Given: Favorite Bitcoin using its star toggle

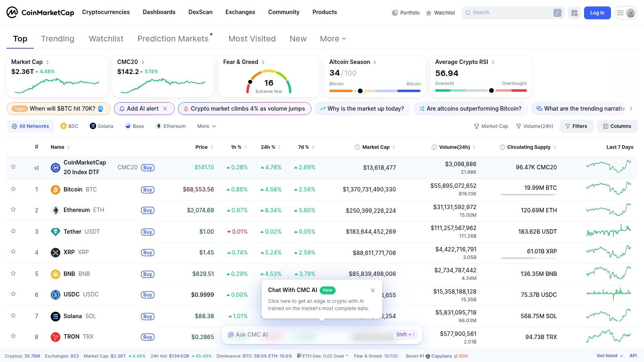Looking at the screenshot, I should pyautogui.click(x=13, y=189).
